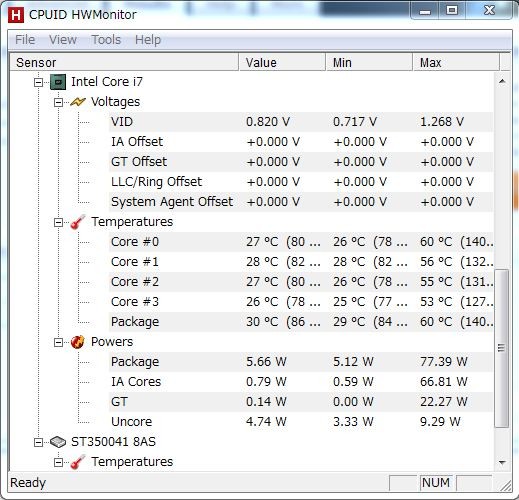
Task: Select the Core #1 temperature row
Action: tap(301, 262)
